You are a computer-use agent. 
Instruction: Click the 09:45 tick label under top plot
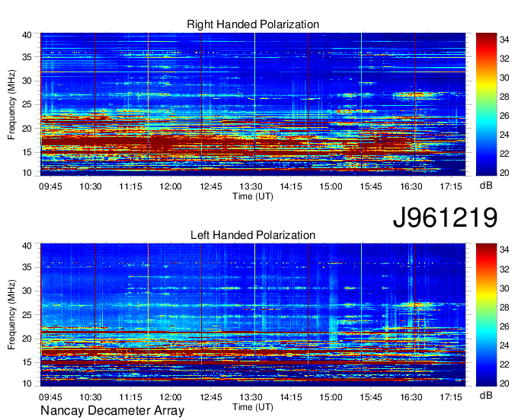50,186
